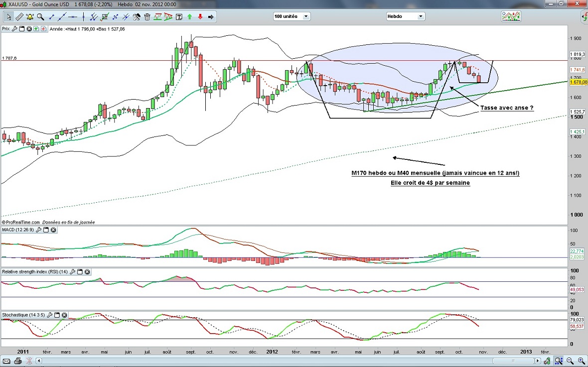Viewport: 588px width, 367px height.
Task: Zoom out with the minus magnifier
Action: pyautogui.click(x=570, y=361)
